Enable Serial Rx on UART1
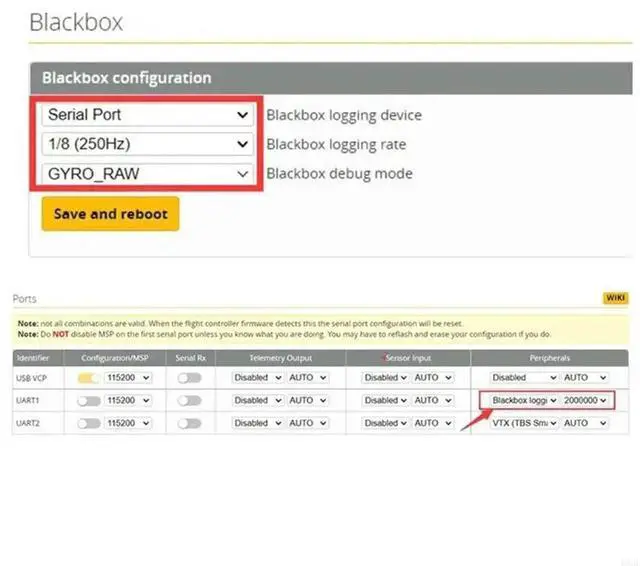Screen dimensions: 640x566 tap(189, 400)
